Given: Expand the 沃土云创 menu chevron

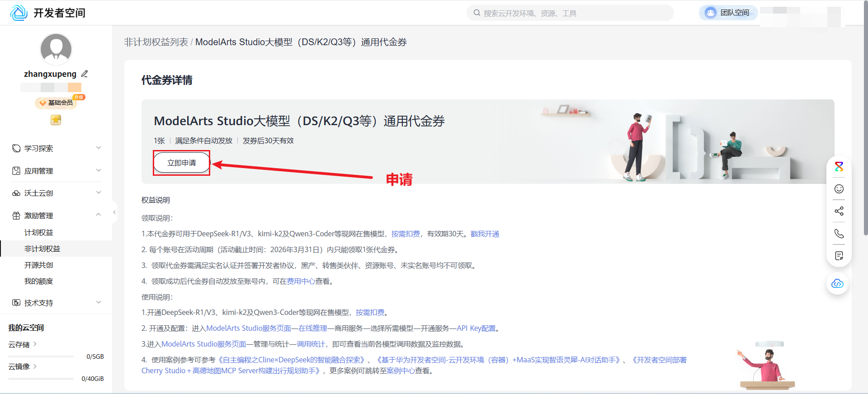Looking at the screenshot, I should pos(99,192).
